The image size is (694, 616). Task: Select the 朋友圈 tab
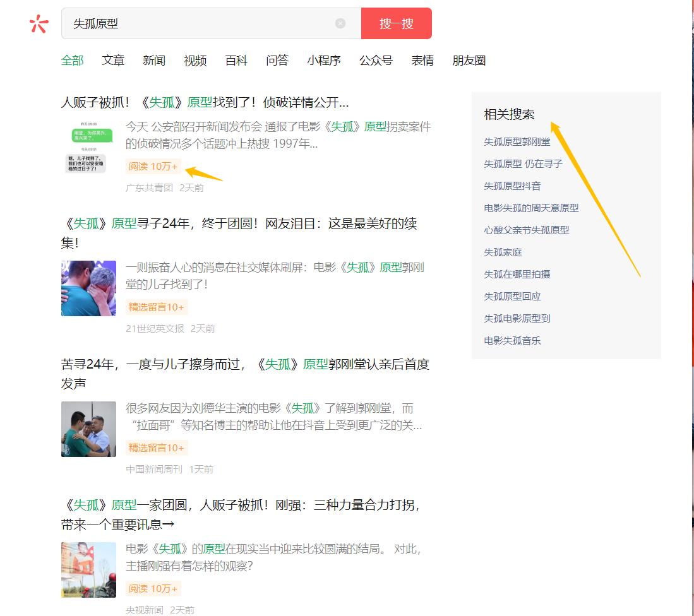click(x=469, y=60)
